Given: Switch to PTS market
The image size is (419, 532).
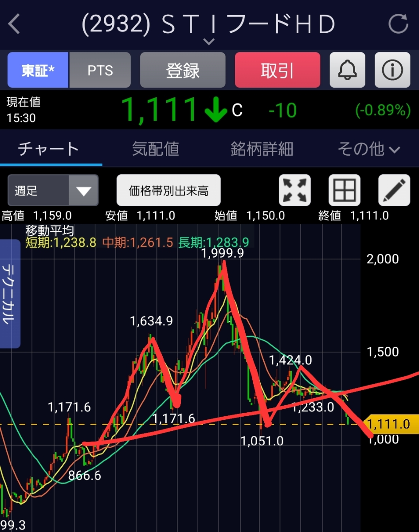Looking at the screenshot, I should click(100, 70).
